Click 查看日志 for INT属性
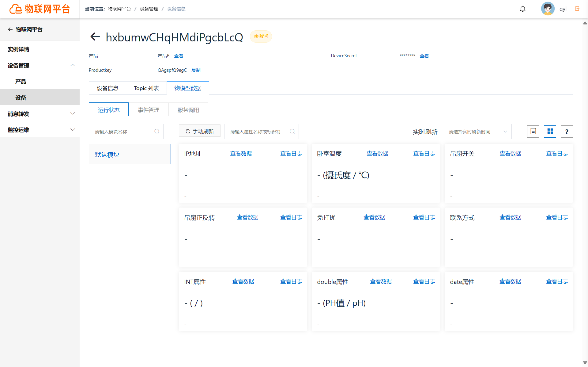This screenshot has width=588, height=367. pyautogui.click(x=291, y=281)
